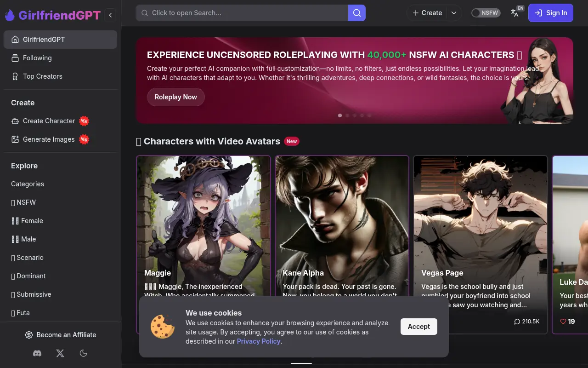The width and height of the screenshot is (588, 368).
Task: Open the X (Twitter) icon in sidebar
Action: pos(60,353)
